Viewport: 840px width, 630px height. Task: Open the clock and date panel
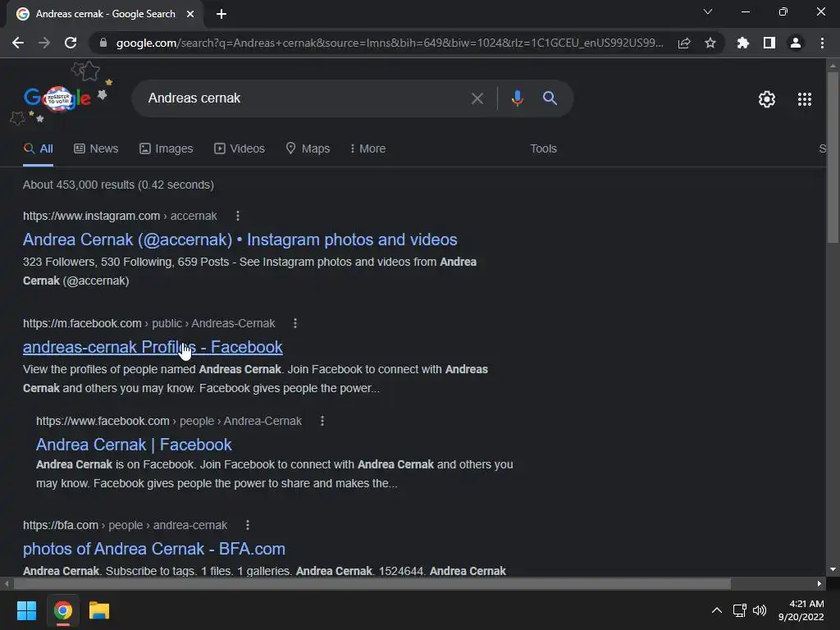pyautogui.click(x=801, y=610)
